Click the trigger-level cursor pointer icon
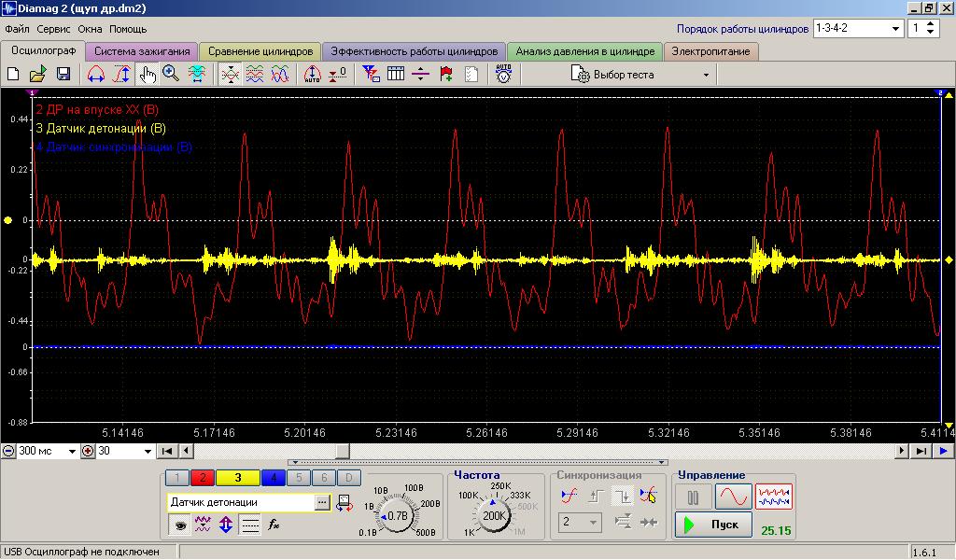This screenshot has width=956, height=560. pos(648,497)
